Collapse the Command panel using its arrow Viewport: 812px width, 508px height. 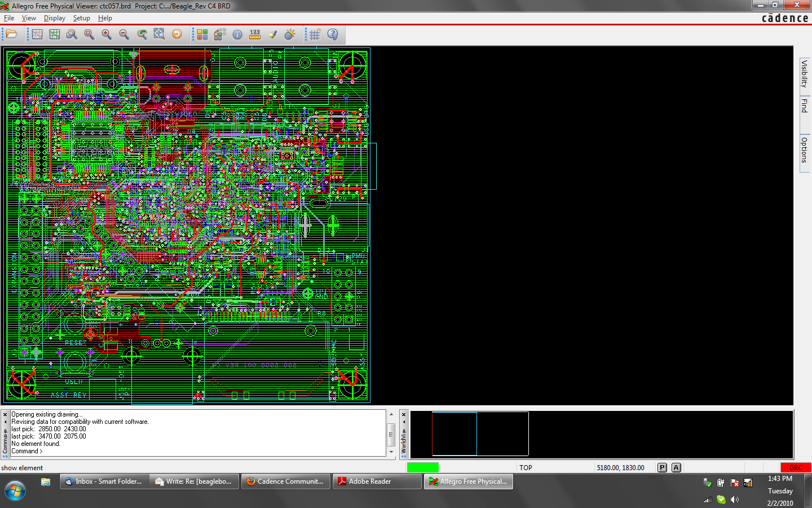click(x=6, y=422)
